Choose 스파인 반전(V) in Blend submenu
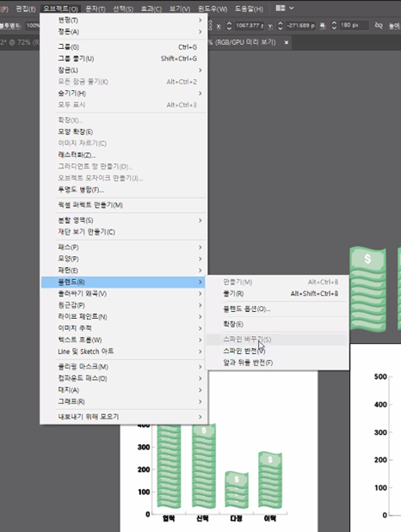The height and width of the screenshot is (532, 401). (277, 352)
